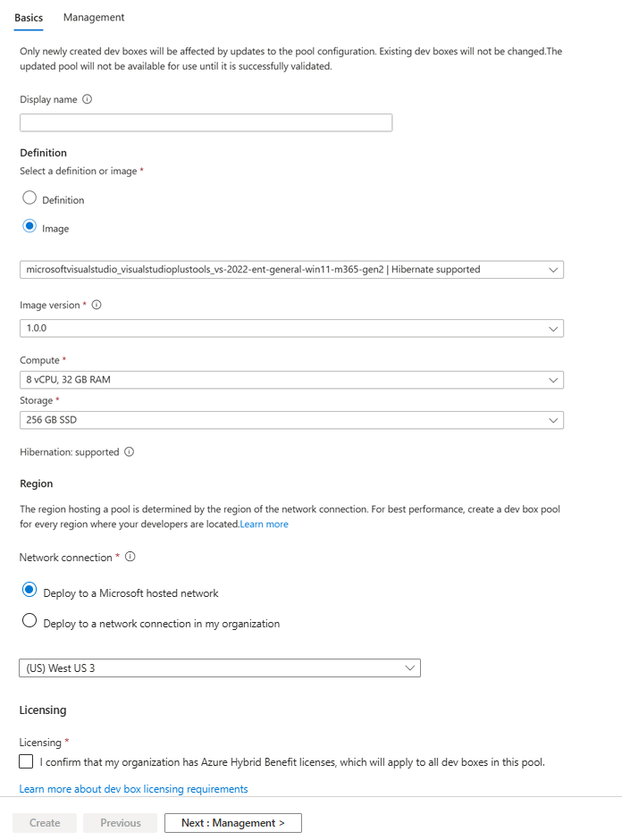Open the Compute 8 vCPU dropdown
622x840 pixels.
(291, 380)
